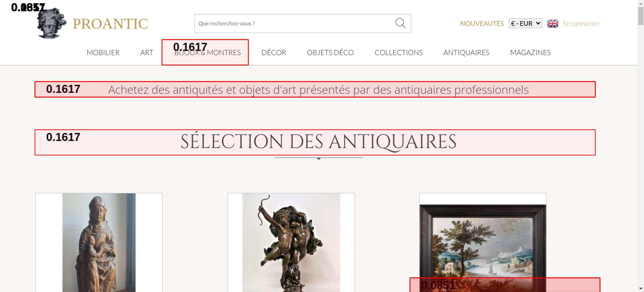Navigate to the Antiquaires section
This screenshot has width=644, height=292.
(466, 52)
